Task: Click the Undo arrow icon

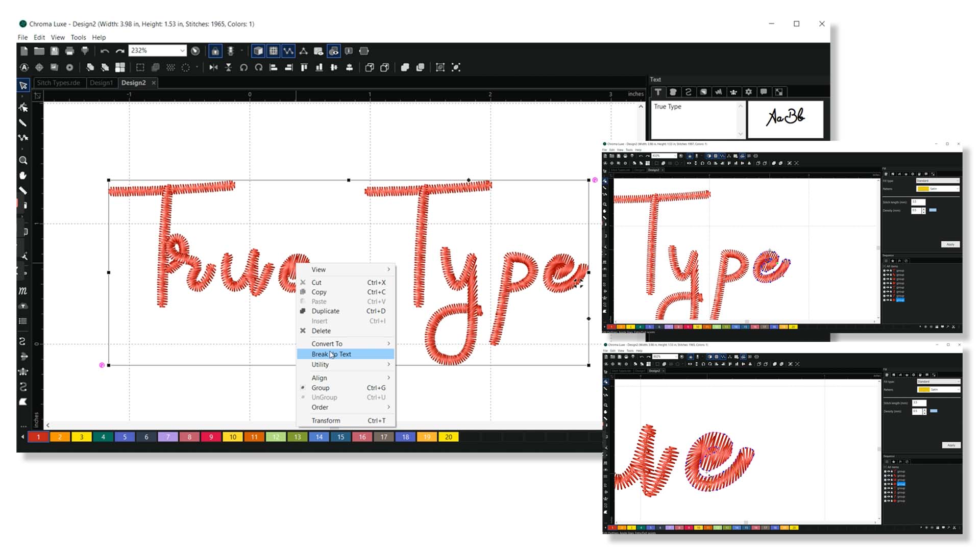Action: [x=105, y=51]
